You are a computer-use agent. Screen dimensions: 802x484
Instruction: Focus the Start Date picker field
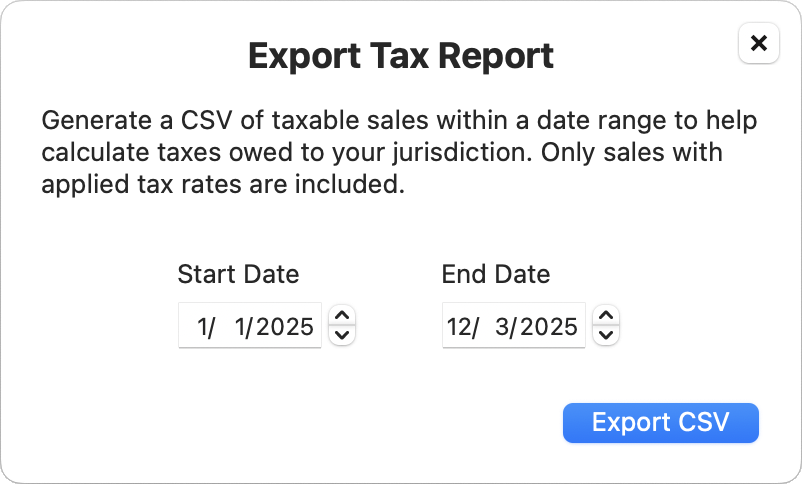point(250,326)
